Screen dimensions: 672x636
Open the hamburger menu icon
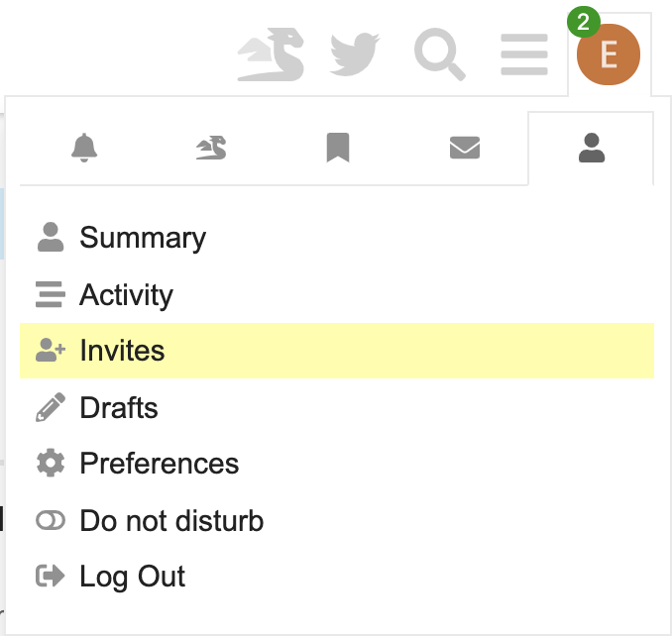coord(524,54)
